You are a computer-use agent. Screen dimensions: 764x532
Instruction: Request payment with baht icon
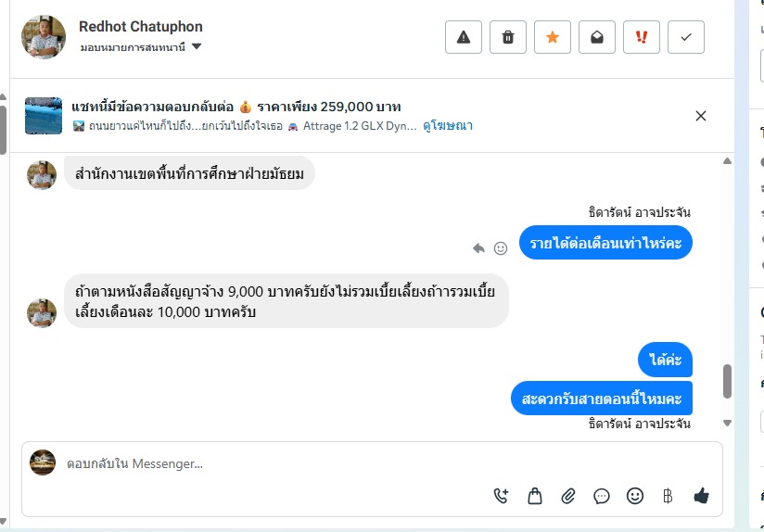(x=668, y=496)
